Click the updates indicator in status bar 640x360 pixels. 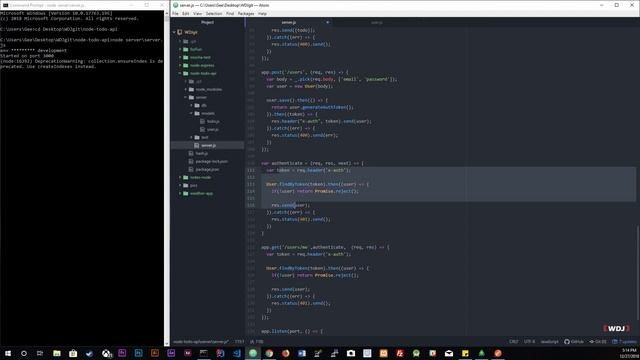tap(624, 342)
